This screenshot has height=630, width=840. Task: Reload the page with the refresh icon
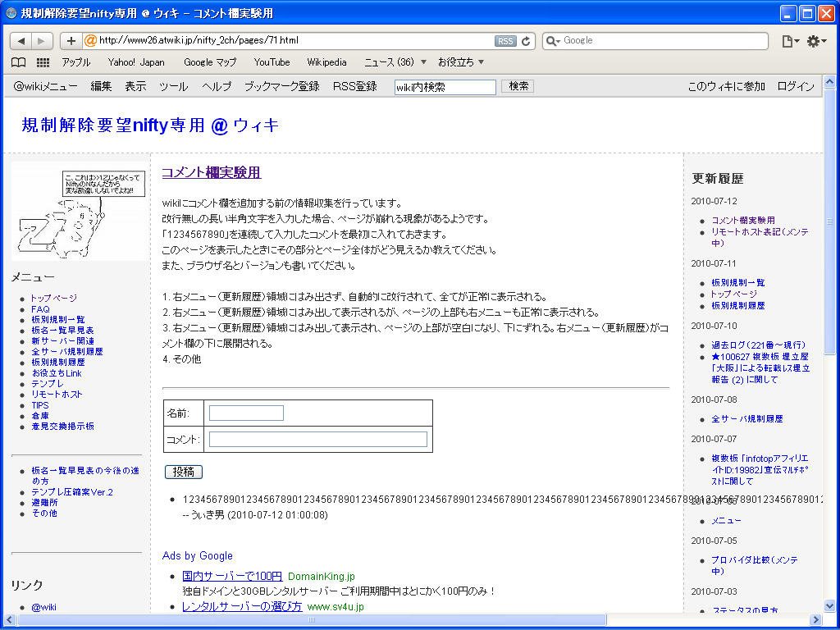click(x=526, y=41)
